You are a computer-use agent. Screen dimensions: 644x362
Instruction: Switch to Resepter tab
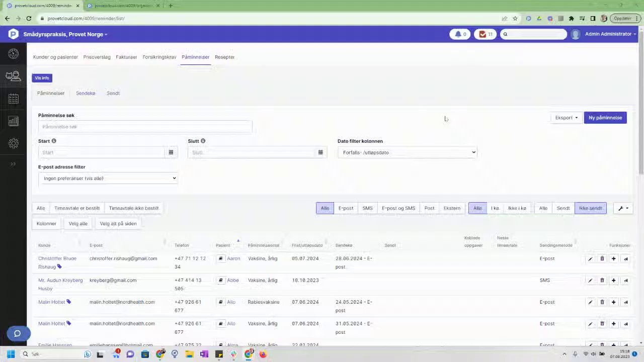point(224,57)
